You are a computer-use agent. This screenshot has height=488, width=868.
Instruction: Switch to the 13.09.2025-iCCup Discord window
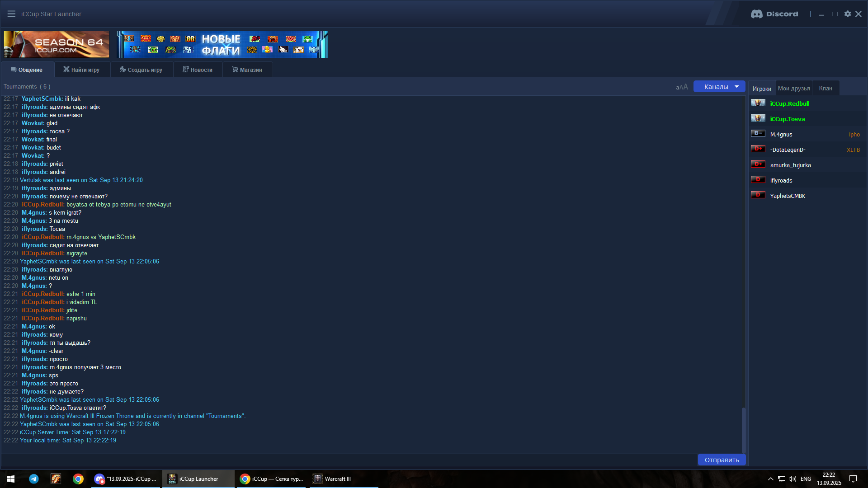(126, 479)
